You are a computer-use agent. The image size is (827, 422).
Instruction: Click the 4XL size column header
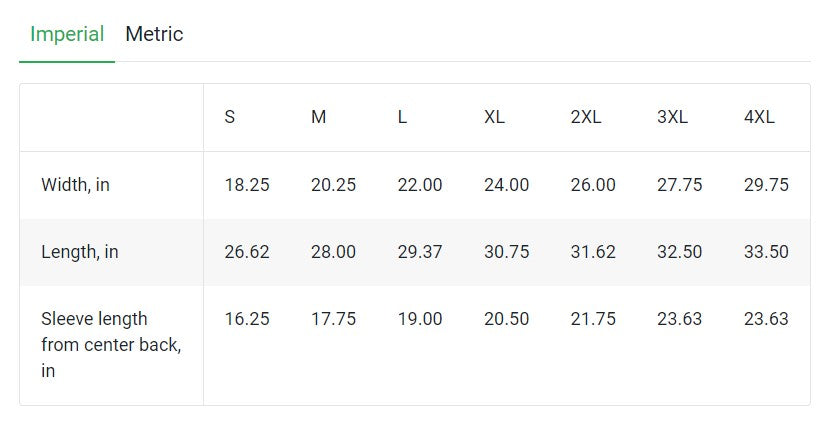tap(759, 117)
